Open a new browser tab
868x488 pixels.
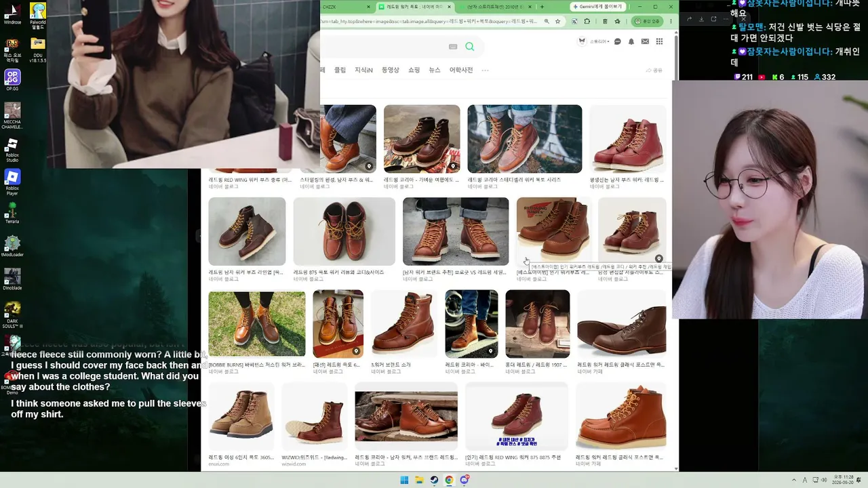tap(542, 7)
